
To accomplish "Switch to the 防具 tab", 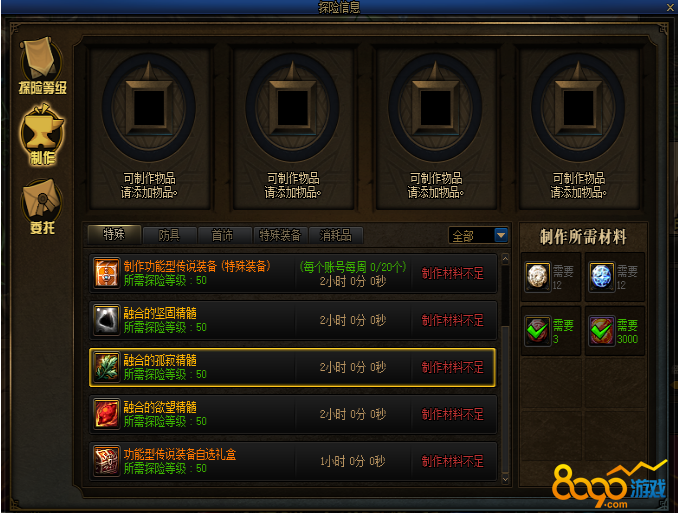I will click(170, 235).
